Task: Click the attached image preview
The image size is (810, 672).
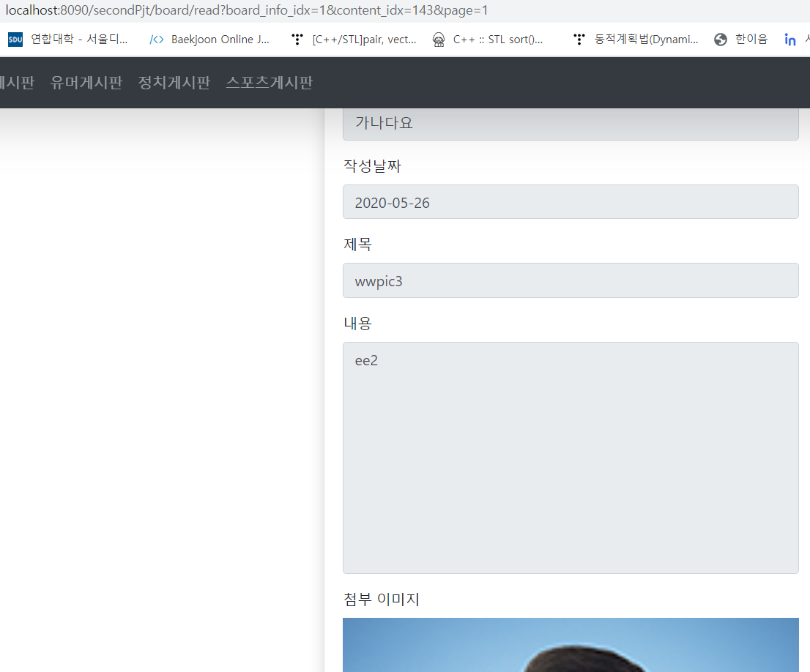Action: [x=571, y=645]
